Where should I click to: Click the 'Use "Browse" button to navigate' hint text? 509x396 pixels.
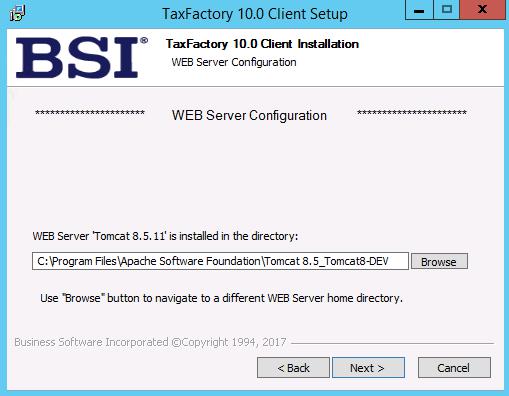pyautogui.click(x=221, y=298)
